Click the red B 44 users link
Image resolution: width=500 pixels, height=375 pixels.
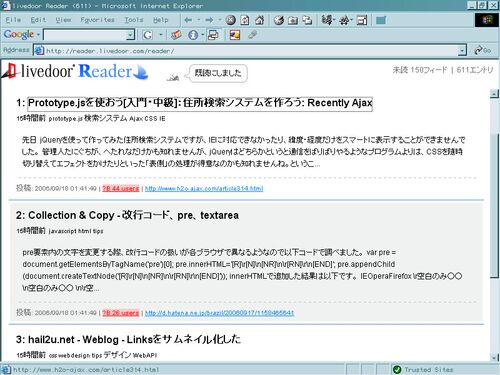pyautogui.click(x=121, y=189)
